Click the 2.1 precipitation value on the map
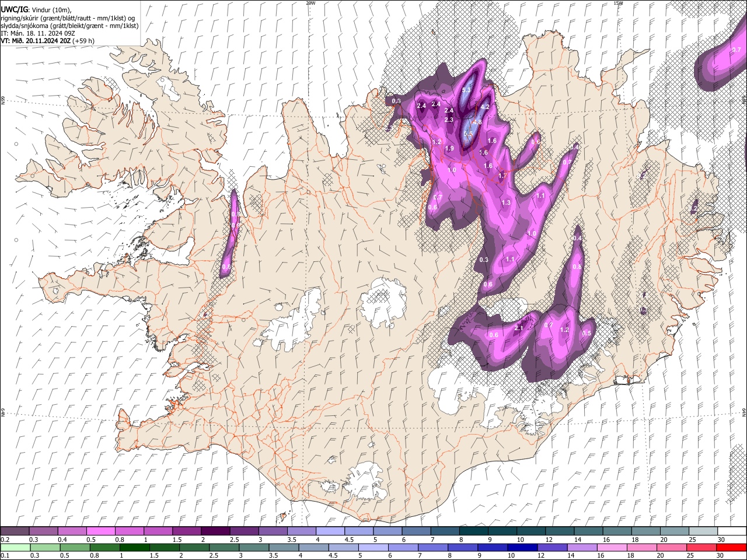Viewport: 747px width, 560px height. click(x=519, y=328)
